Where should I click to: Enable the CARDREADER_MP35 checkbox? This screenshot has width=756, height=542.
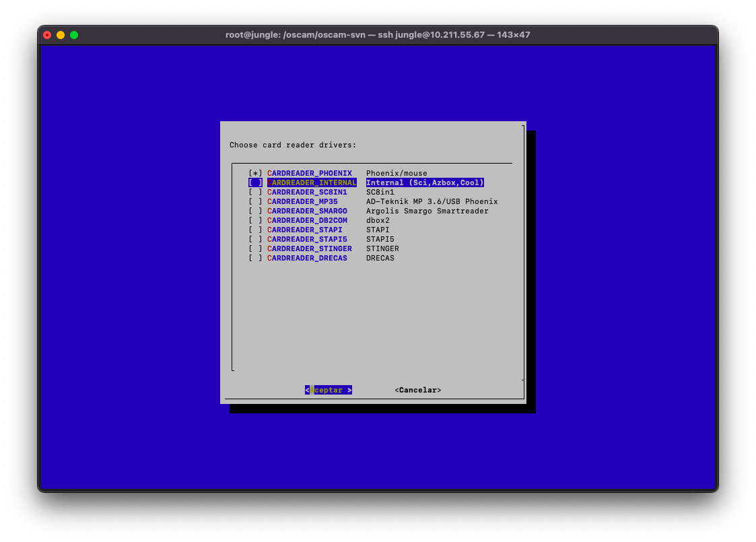click(255, 202)
